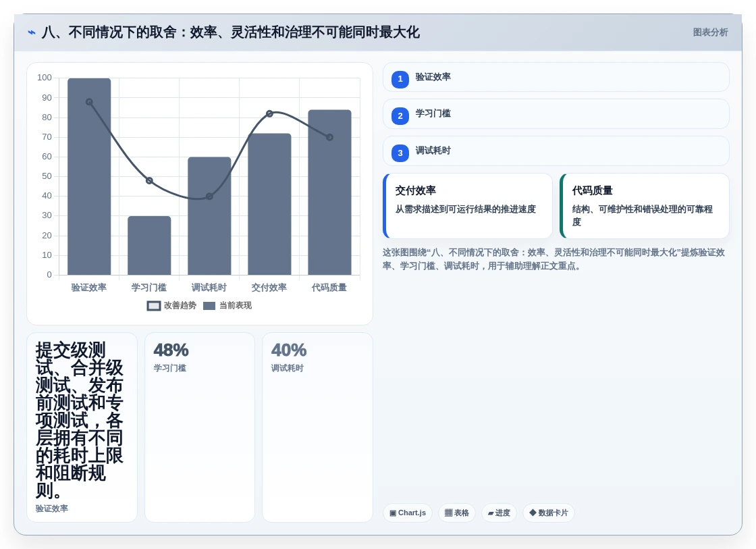Click the trend line point above 交付效率
Viewport: 756px width, 549px height.
coord(269,114)
